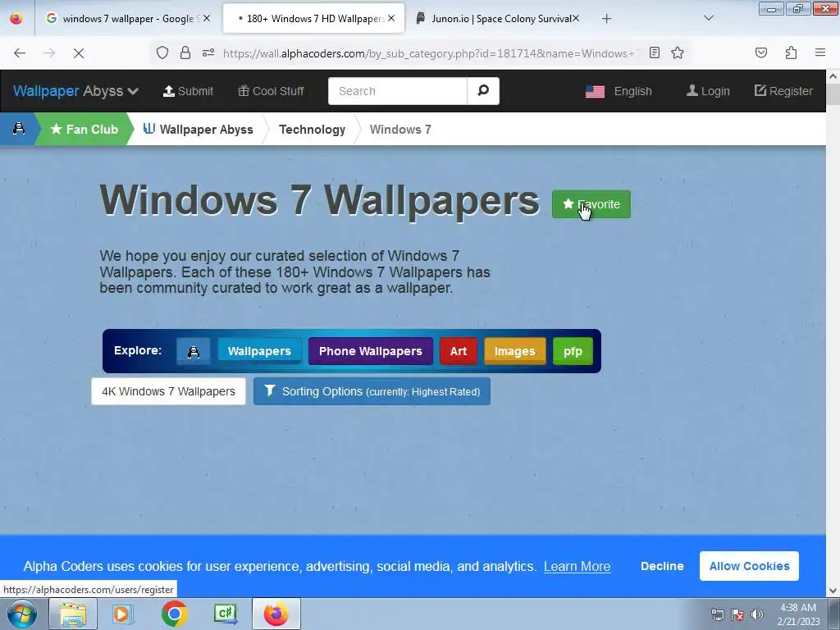The image size is (840, 630).
Task: Click the tracking protection shield icon
Action: pyautogui.click(x=162, y=52)
